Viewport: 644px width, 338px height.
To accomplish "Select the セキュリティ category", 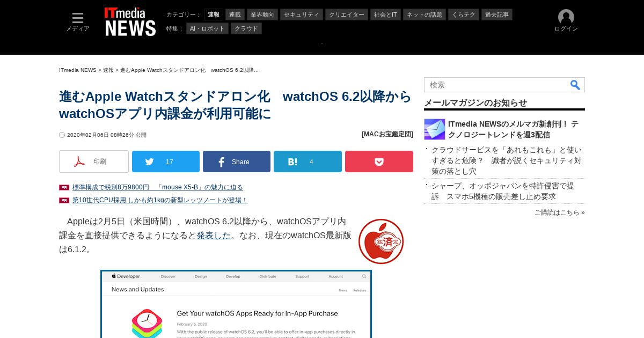I will pos(302,14).
